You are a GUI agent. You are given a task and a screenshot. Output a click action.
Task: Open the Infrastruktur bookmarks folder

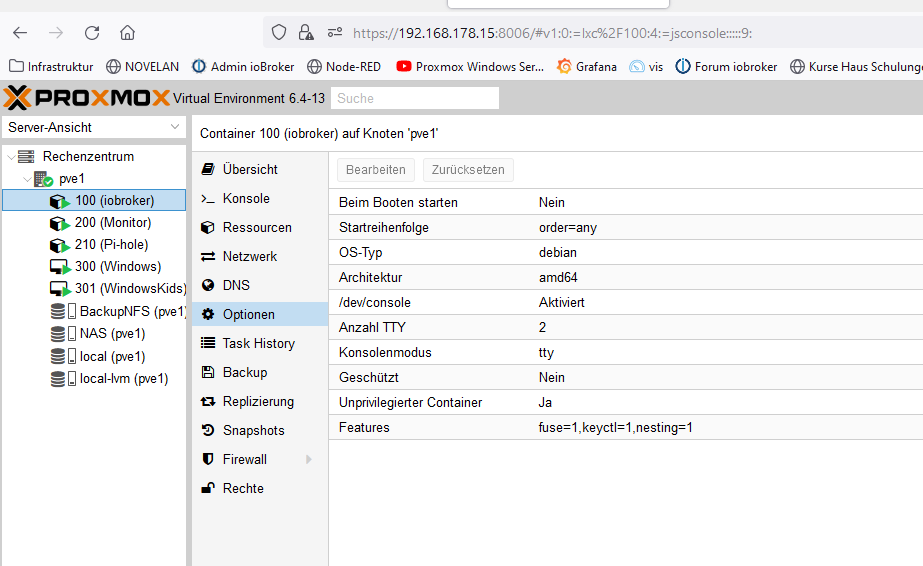[x=51, y=66]
